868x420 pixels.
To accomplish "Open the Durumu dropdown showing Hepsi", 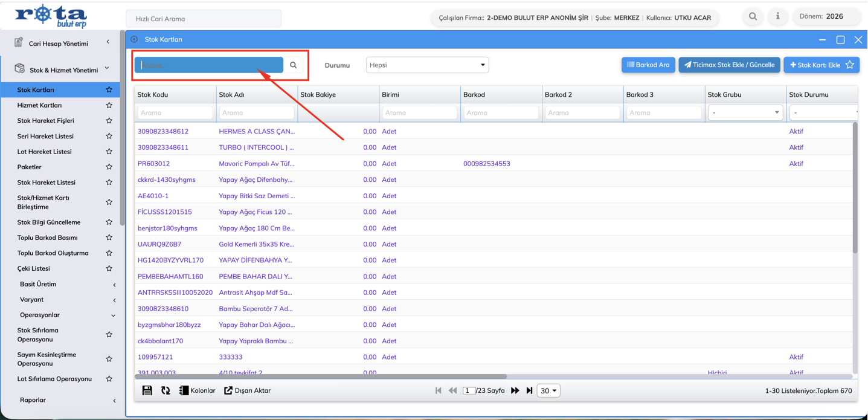I will point(427,65).
